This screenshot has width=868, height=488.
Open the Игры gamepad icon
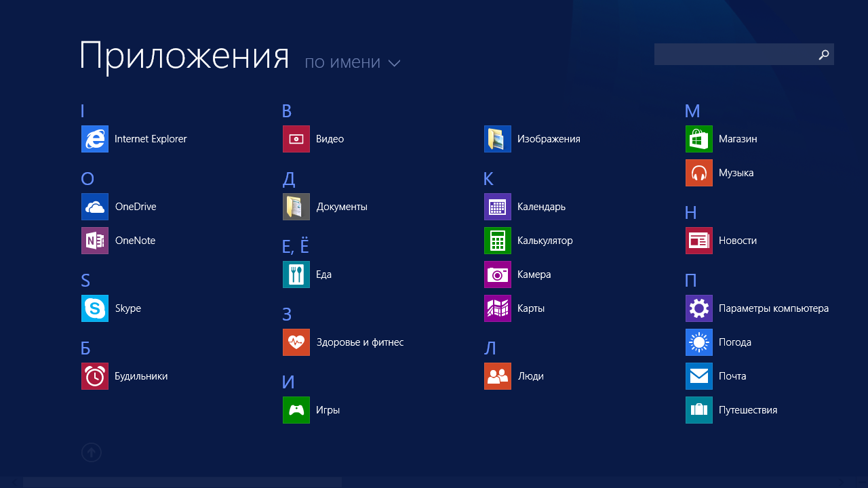coord(296,410)
